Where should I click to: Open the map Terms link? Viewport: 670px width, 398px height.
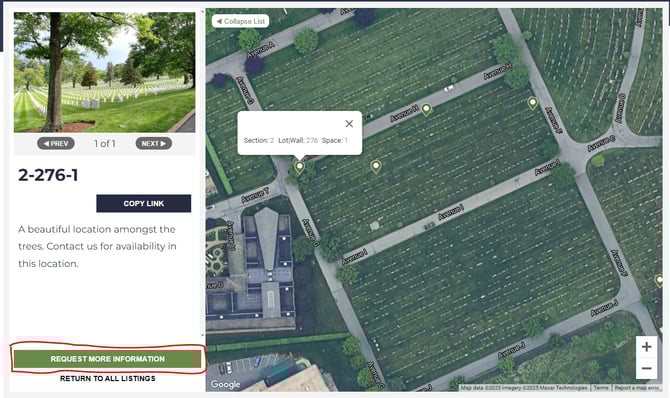coord(601,388)
